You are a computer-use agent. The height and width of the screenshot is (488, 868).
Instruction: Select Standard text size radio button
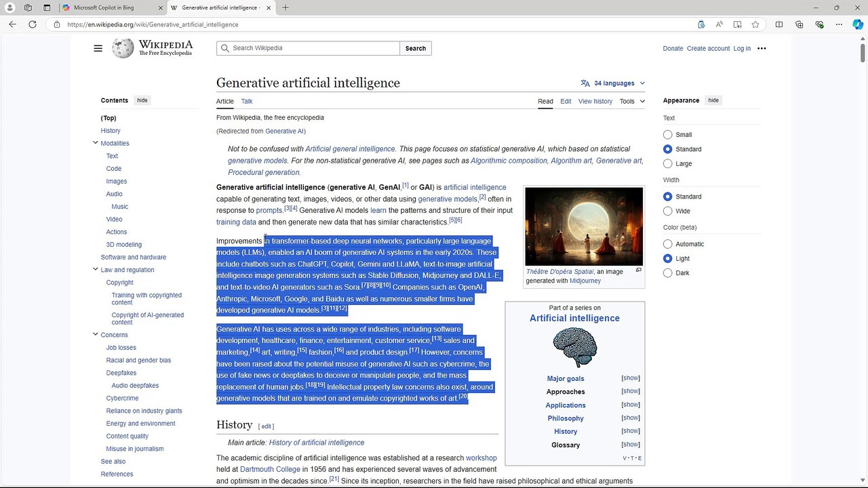668,149
